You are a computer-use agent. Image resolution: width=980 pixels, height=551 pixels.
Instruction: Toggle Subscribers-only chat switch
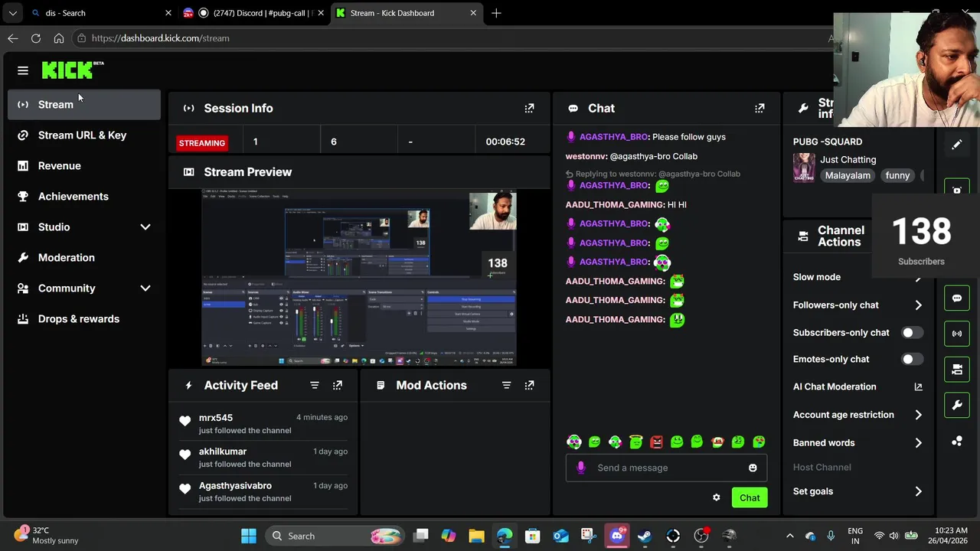coord(912,333)
